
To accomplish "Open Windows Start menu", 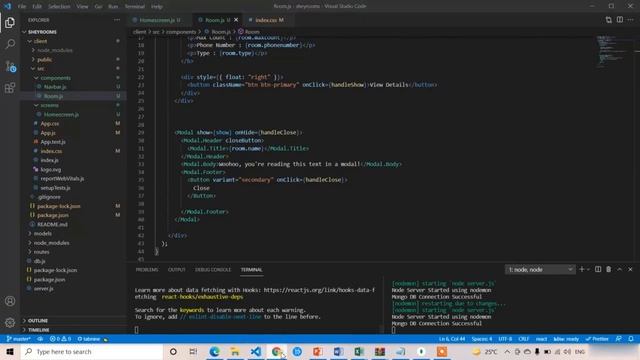I will click(10, 351).
